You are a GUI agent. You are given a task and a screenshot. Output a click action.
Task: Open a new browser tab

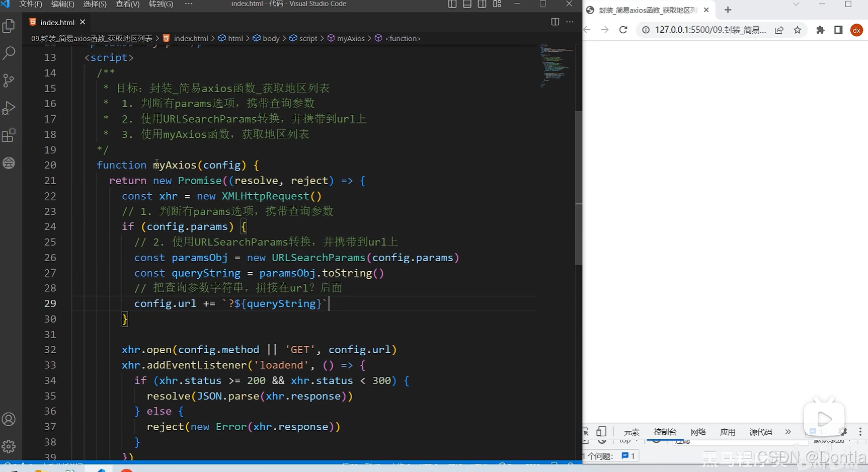(x=728, y=10)
